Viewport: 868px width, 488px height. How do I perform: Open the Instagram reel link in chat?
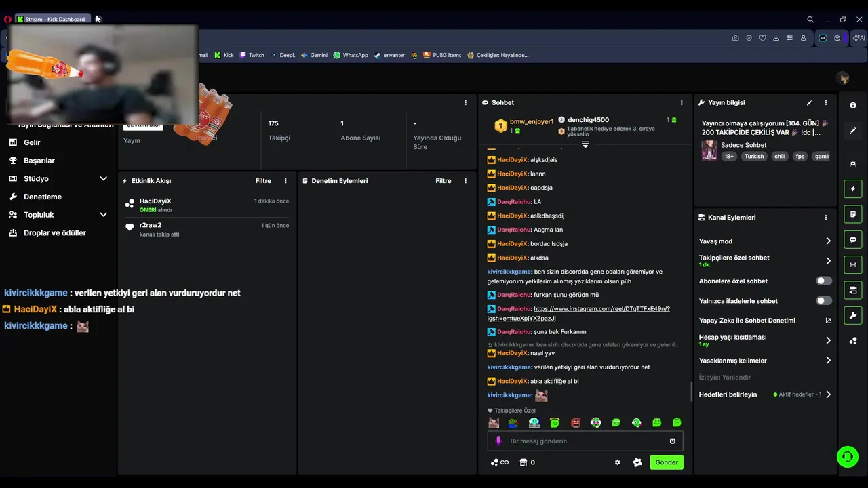pos(578,313)
